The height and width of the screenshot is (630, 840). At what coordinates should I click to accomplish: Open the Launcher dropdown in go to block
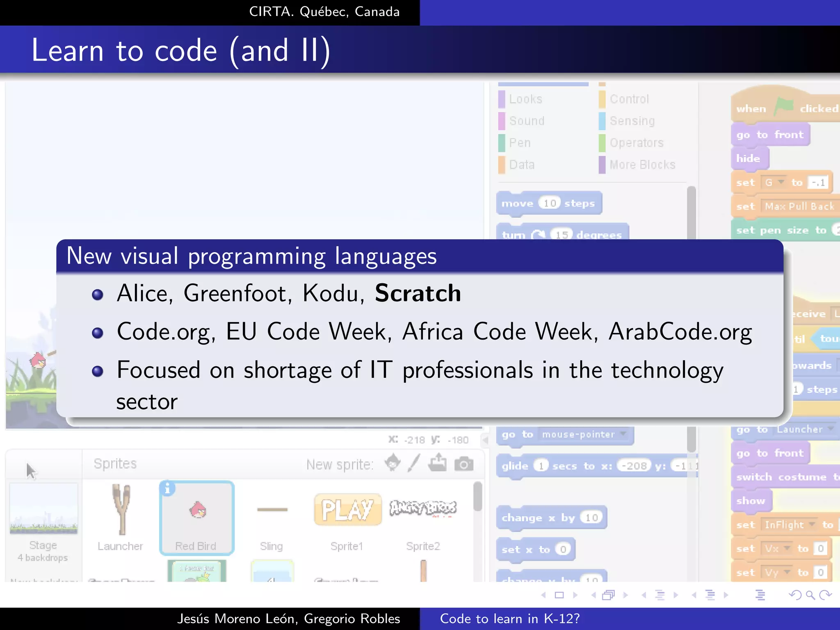tap(831, 429)
